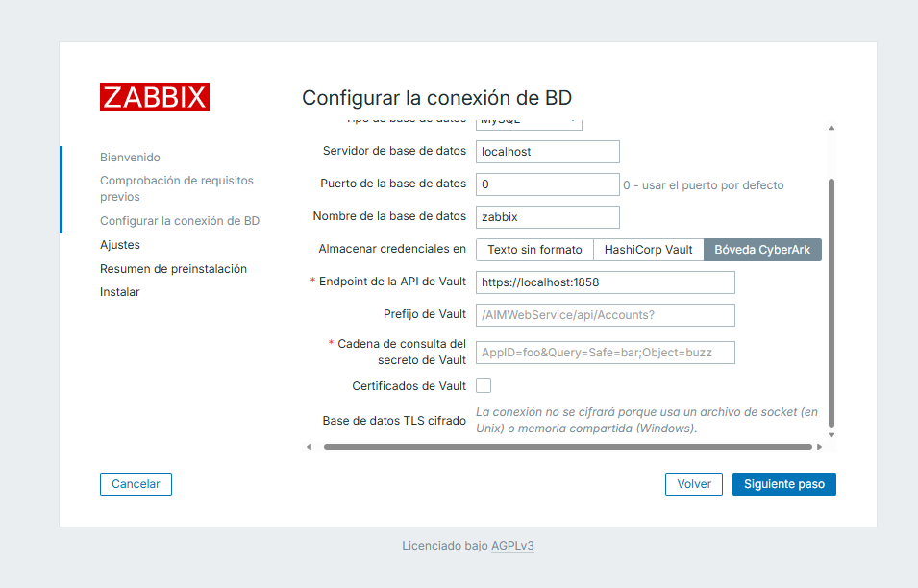Select the Bóveda CyberArk option
Screen dimensions: 918x588
[762, 250]
